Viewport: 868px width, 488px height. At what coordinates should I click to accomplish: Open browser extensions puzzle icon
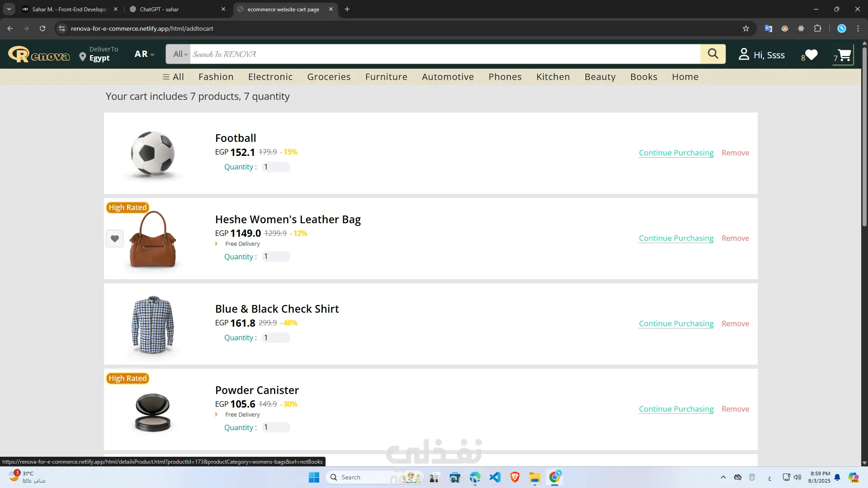(817, 28)
